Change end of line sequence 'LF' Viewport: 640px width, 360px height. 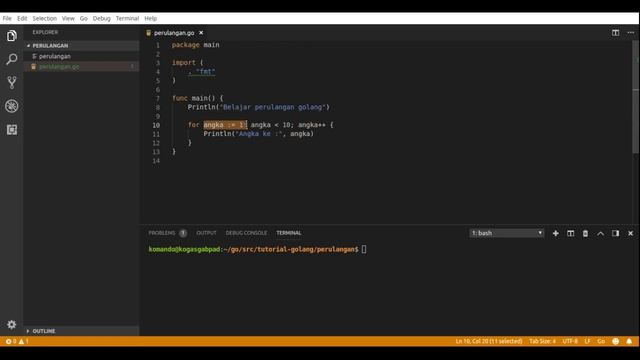click(587, 341)
